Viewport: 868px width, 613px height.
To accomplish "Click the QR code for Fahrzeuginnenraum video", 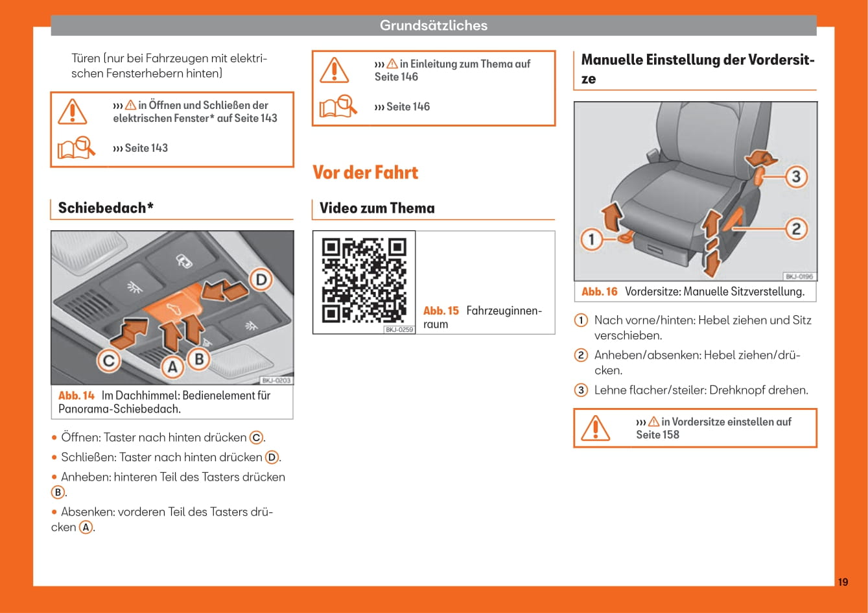I will pos(364,280).
